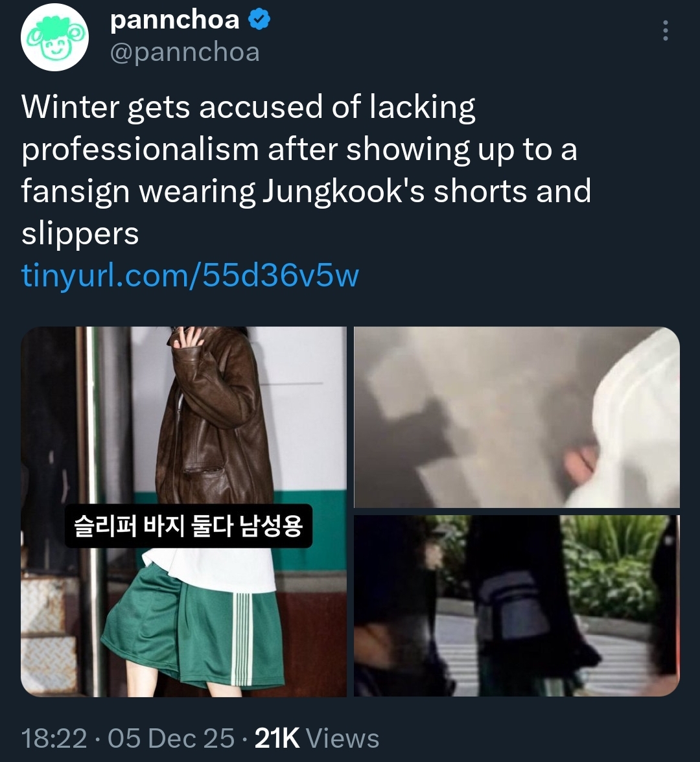700x762 pixels.
Task: Click the pannchoa display name
Action: tap(175, 20)
